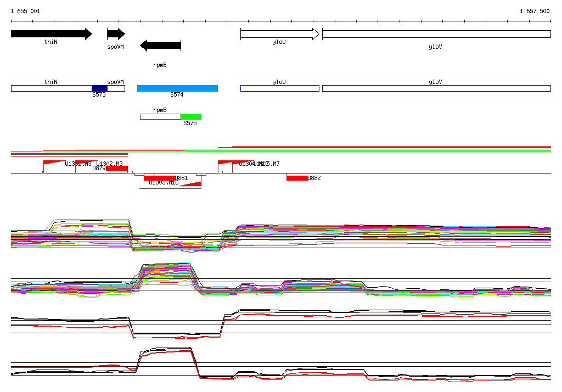Select the red triangle above U1303.M16 label

coord(190,184)
